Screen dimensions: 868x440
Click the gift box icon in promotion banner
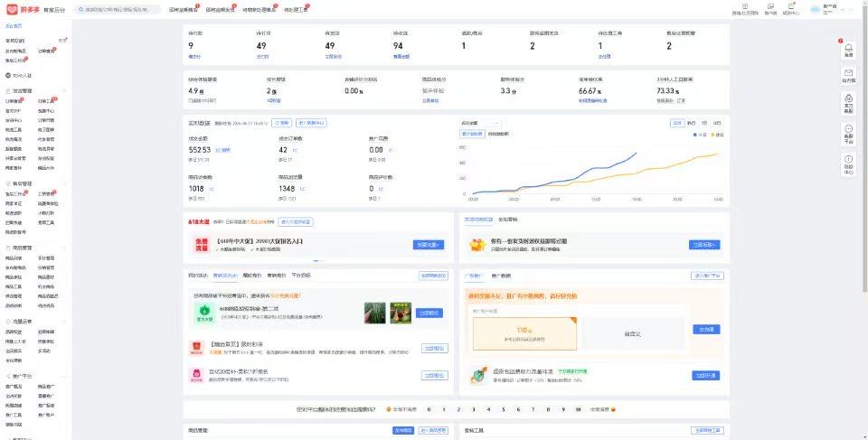[x=477, y=245]
